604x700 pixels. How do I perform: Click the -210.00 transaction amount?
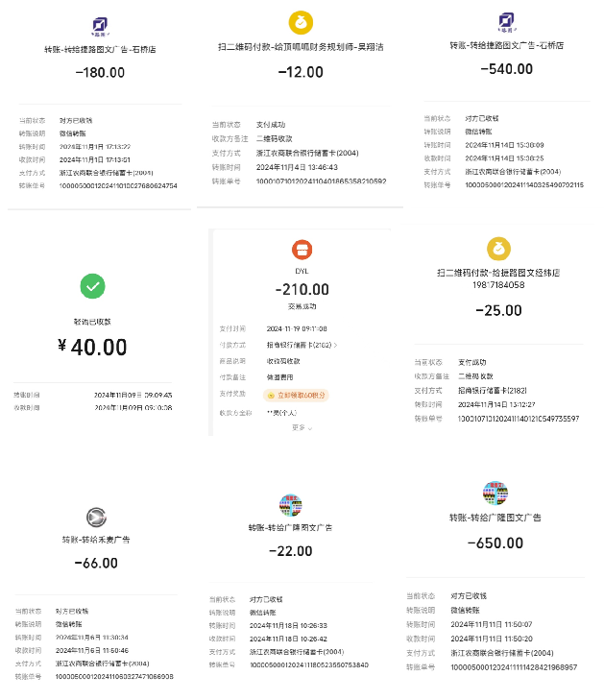(x=302, y=289)
